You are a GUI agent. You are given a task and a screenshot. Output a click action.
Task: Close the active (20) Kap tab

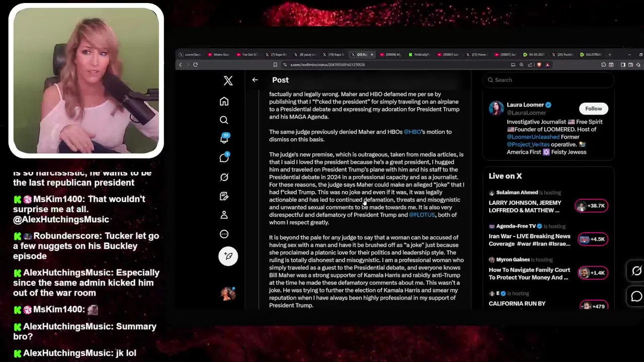point(372,54)
